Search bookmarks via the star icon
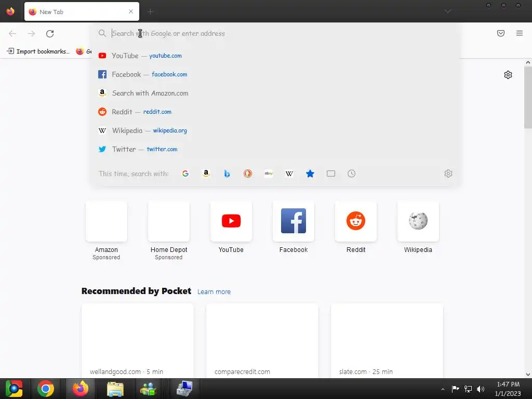The width and height of the screenshot is (532, 399). point(310,174)
